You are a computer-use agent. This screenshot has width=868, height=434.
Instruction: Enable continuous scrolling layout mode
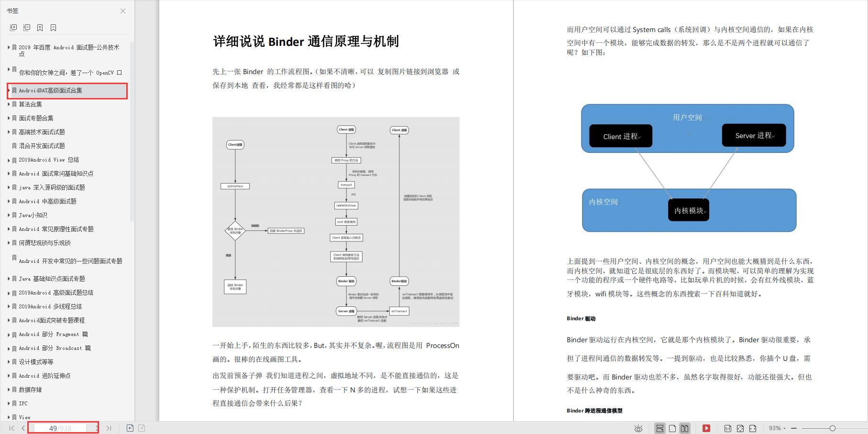coord(660,428)
